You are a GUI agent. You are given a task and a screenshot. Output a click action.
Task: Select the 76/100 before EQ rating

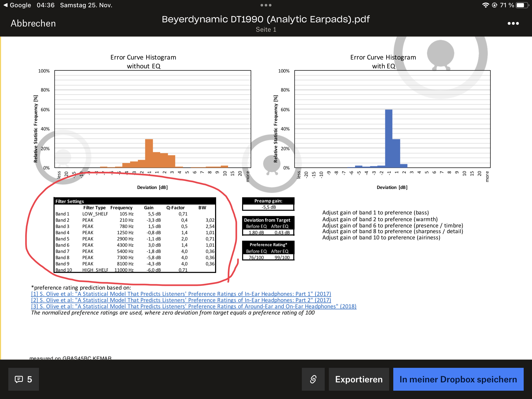tap(256, 257)
